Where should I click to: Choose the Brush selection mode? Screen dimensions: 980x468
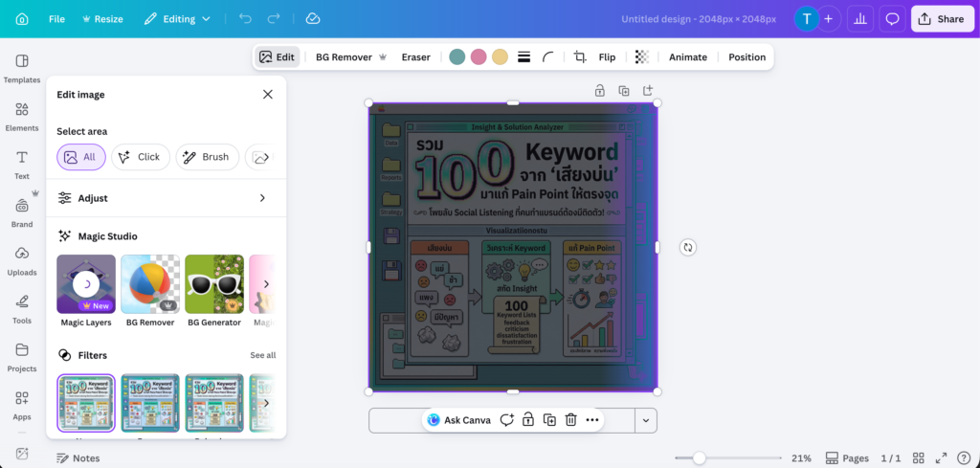coord(207,157)
